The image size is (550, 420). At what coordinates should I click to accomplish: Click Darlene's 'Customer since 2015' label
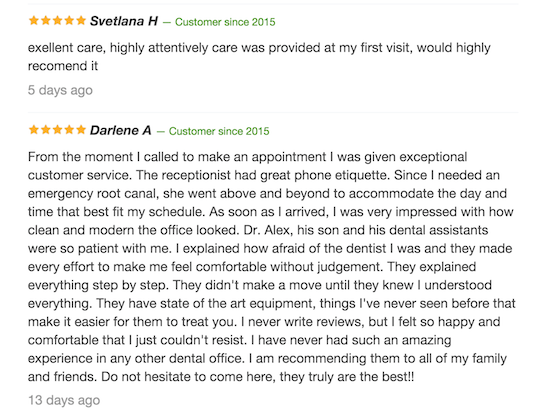click(219, 131)
